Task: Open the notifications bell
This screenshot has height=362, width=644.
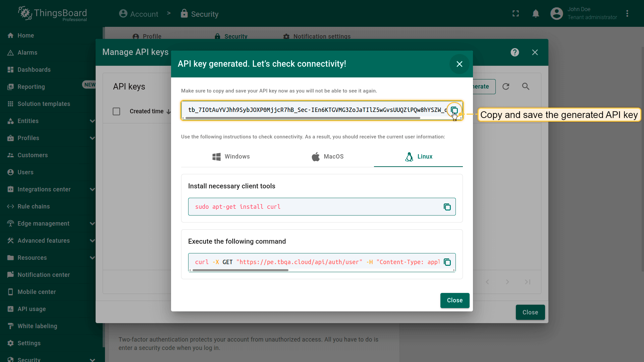Action: tap(536, 14)
